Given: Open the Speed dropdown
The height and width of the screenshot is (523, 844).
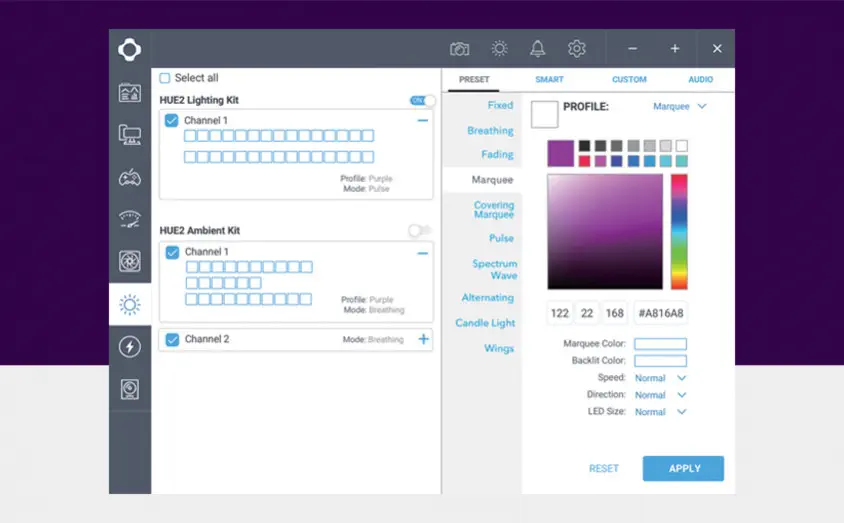Looking at the screenshot, I should coord(660,378).
